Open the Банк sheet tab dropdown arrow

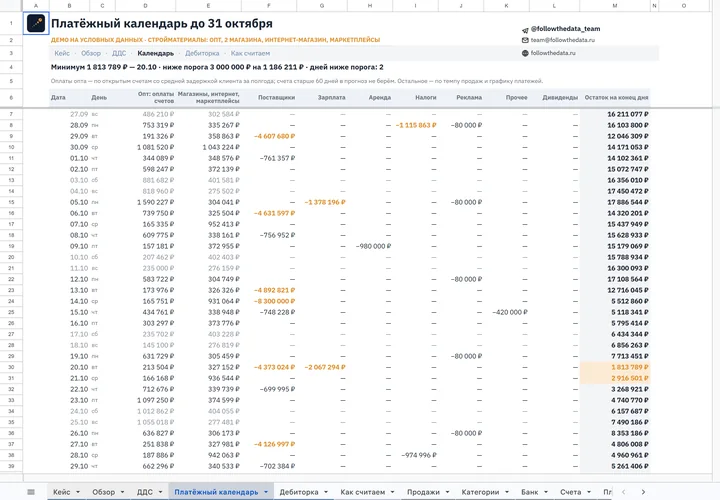tap(546, 492)
